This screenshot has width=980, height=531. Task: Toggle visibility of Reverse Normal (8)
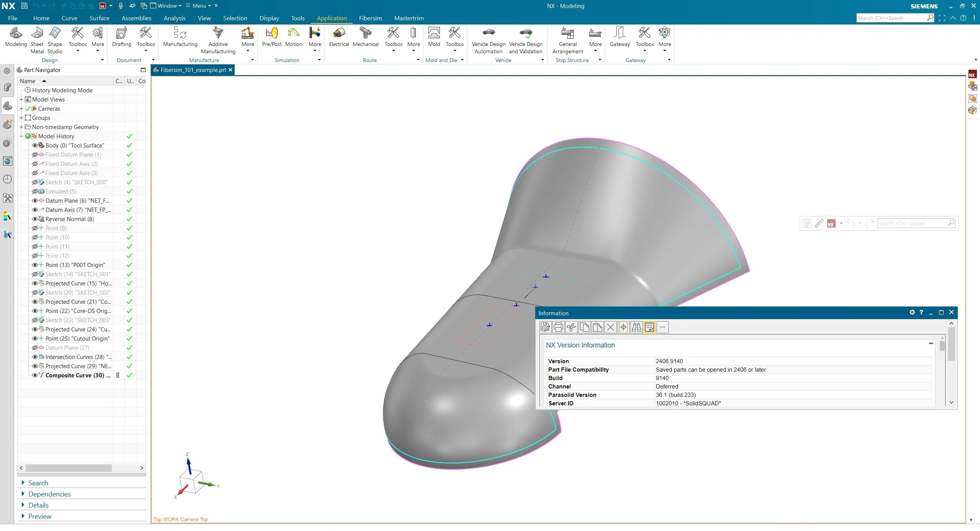click(x=35, y=219)
